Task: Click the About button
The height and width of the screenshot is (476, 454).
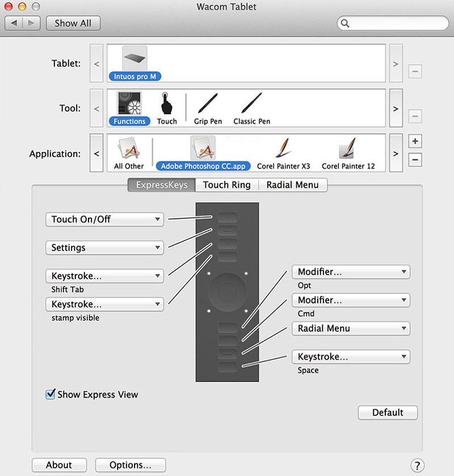Action: (x=59, y=465)
